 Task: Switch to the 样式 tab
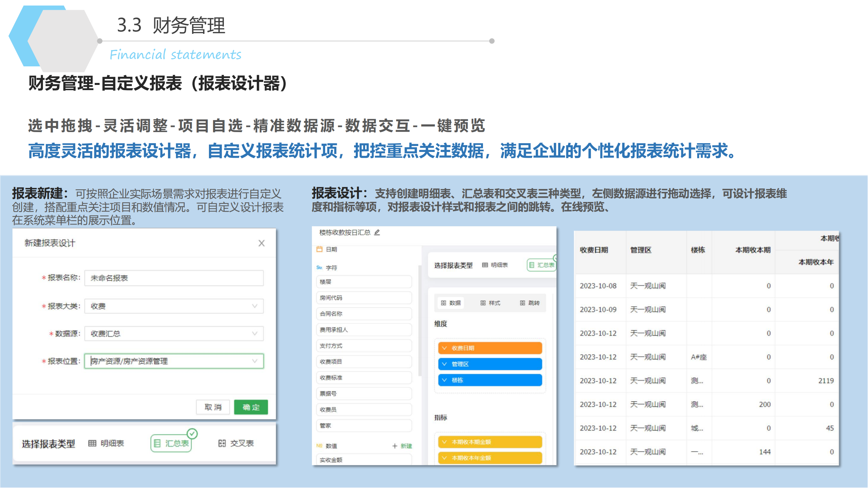(x=490, y=303)
